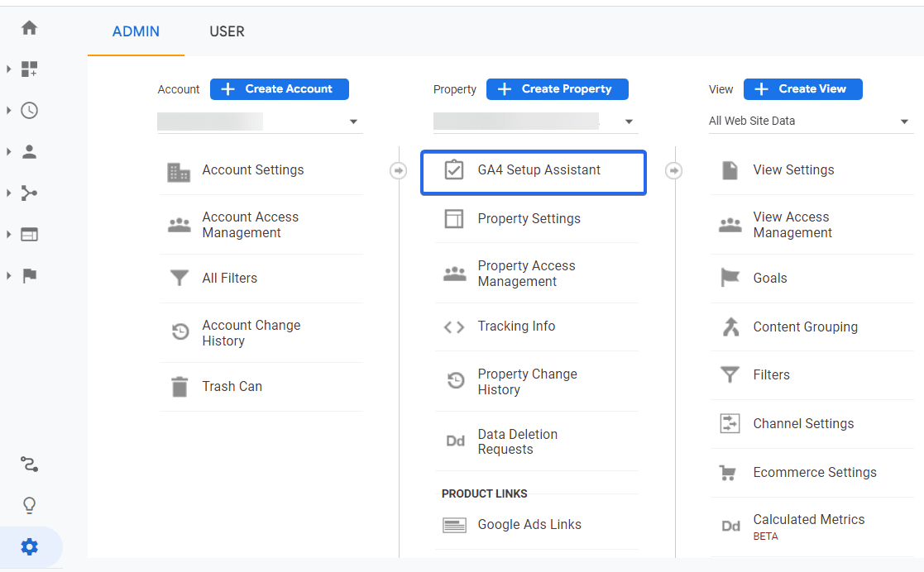Click the Account Access Management people icon
This screenshot has width=924, height=572.
180,225
